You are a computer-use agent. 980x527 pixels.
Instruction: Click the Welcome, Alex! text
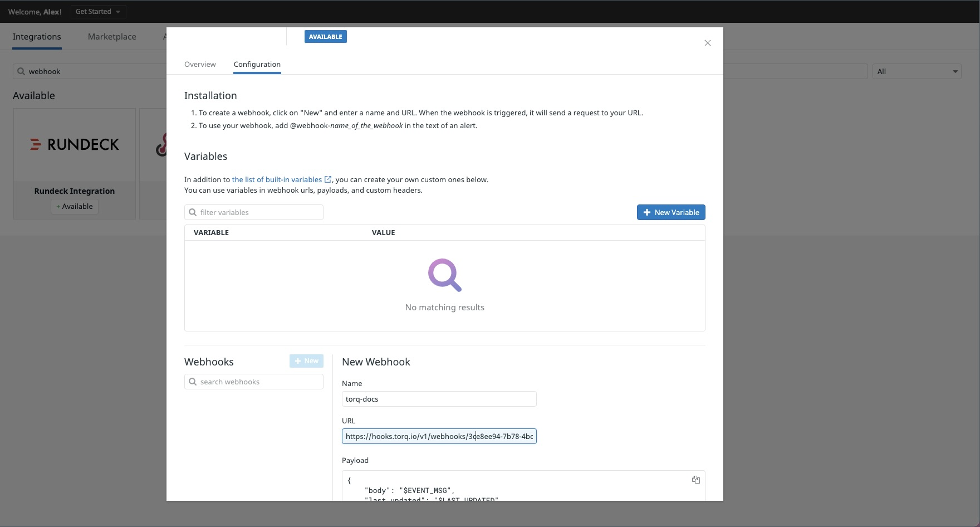[x=35, y=12]
